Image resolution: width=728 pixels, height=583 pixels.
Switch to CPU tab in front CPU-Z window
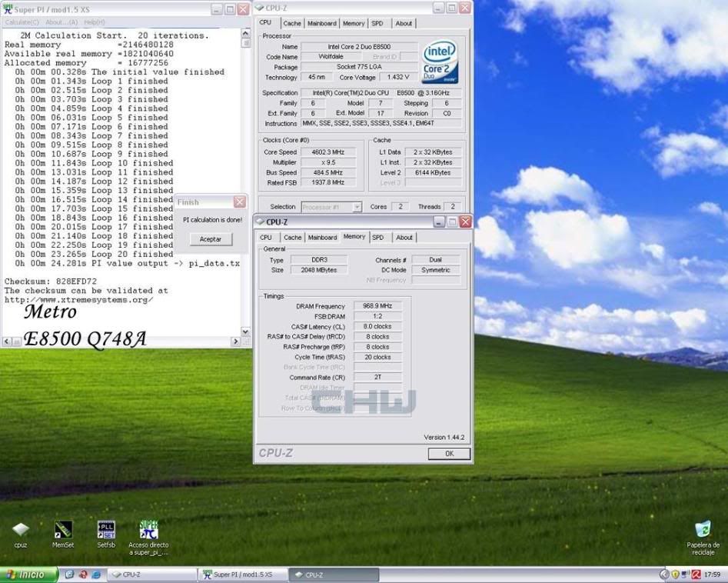265,238
